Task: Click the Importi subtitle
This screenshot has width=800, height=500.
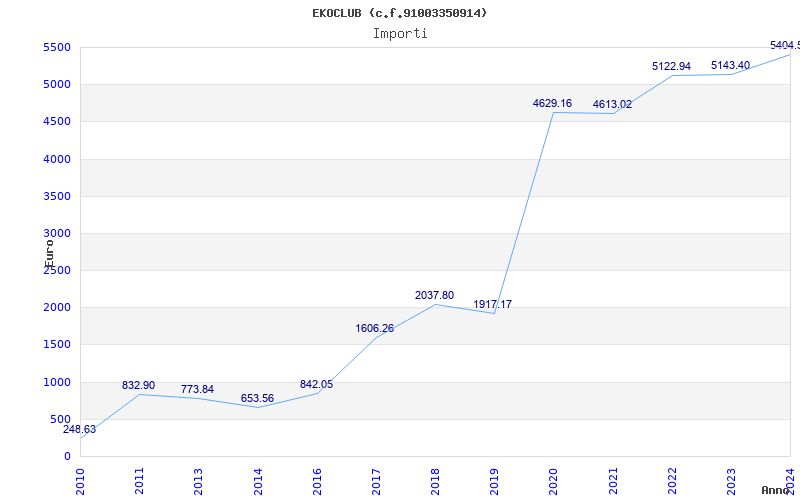Action: tap(400, 34)
